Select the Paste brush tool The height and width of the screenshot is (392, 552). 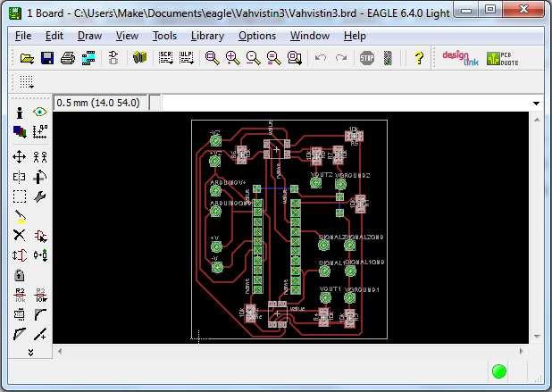tap(21, 217)
